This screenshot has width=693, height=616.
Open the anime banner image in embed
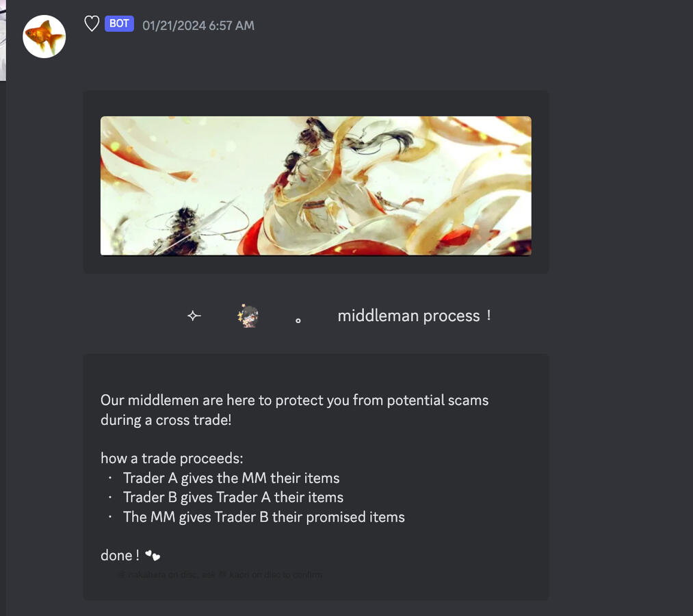pos(316,185)
